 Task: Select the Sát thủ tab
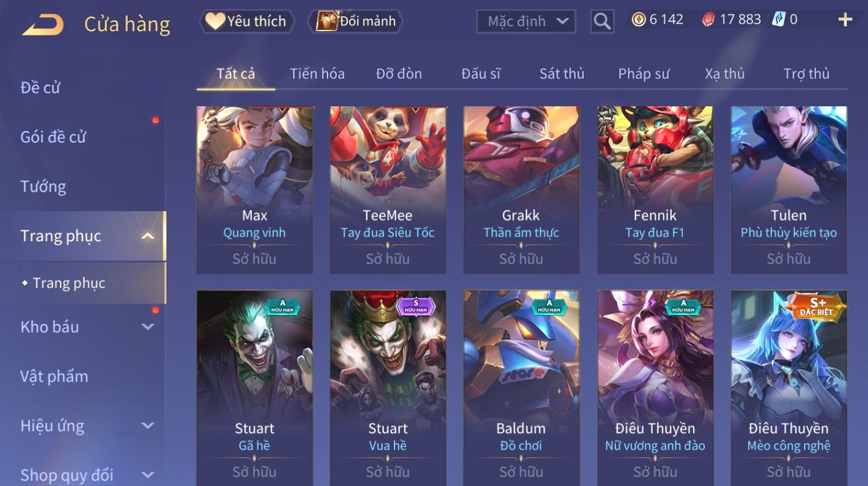(562, 74)
